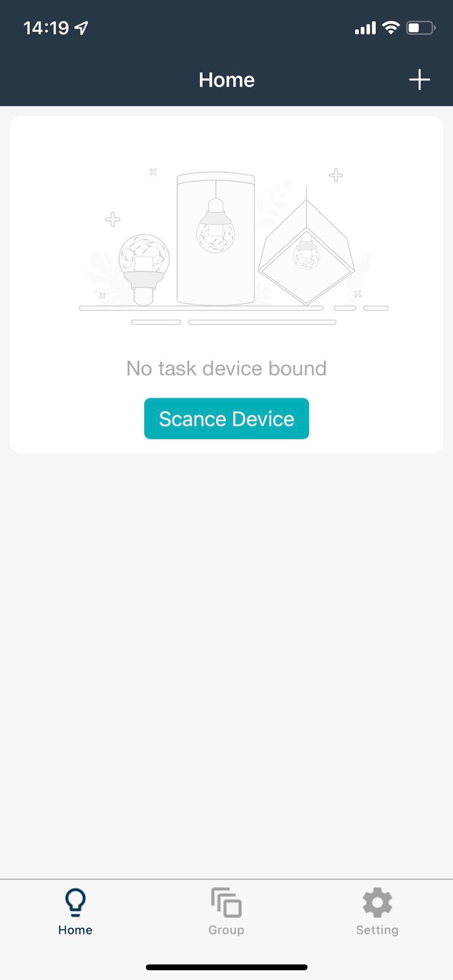The width and height of the screenshot is (453, 980).
Task: Open the Setting tab
Action: pyautogui.click(x=377, y=912)
